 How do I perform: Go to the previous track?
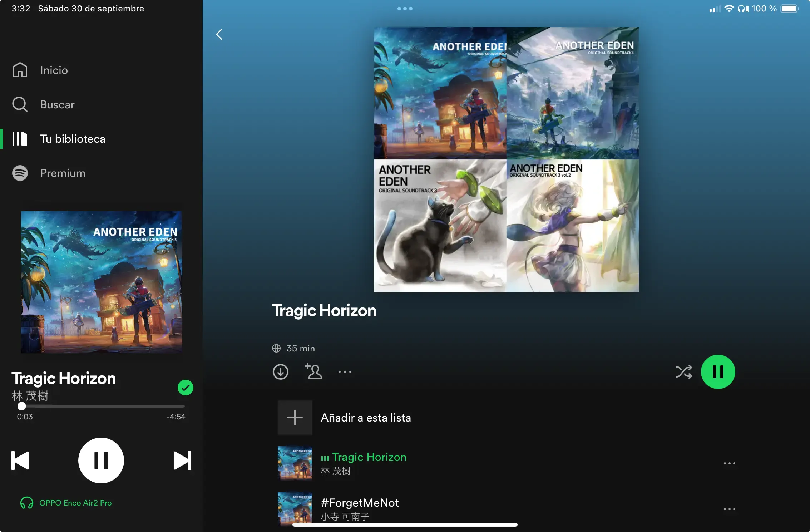(x=20, y=460)
